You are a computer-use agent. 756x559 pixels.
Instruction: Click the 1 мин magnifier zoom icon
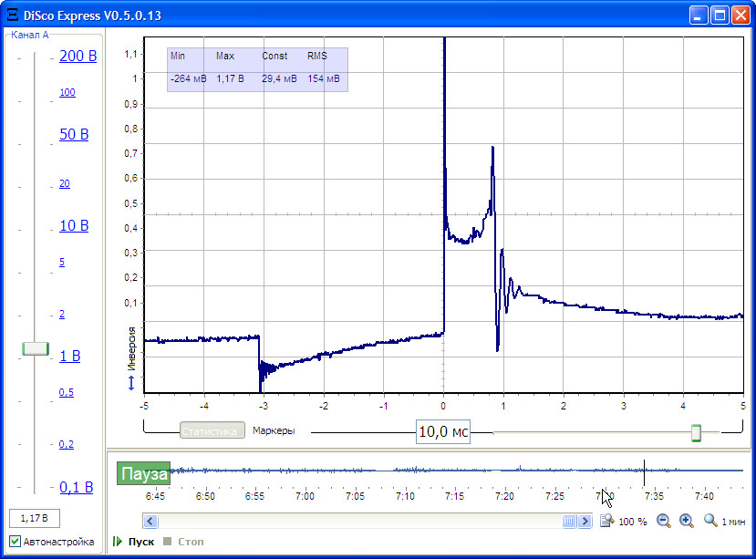click(x=710, y=521)
